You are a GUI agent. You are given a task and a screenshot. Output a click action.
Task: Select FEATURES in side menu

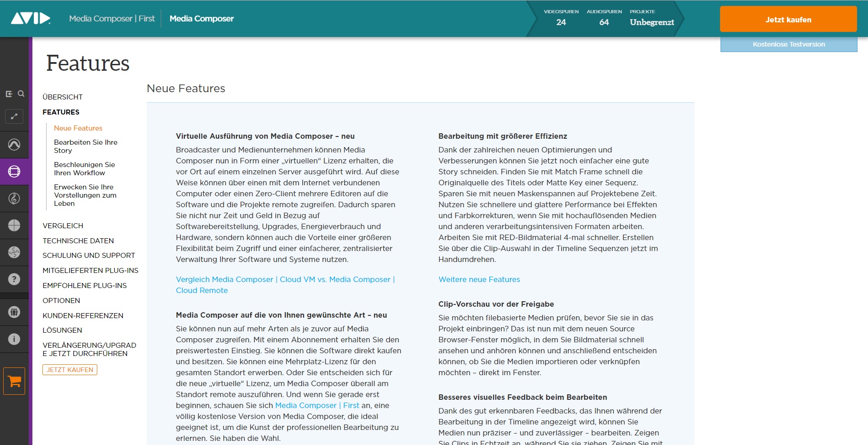(x=61, y=112)
